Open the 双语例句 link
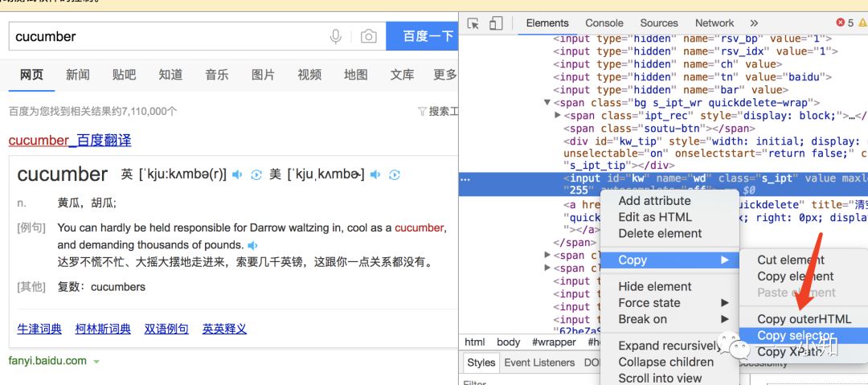Viewport: 868px width, 385px height. (x=166, y=329)
